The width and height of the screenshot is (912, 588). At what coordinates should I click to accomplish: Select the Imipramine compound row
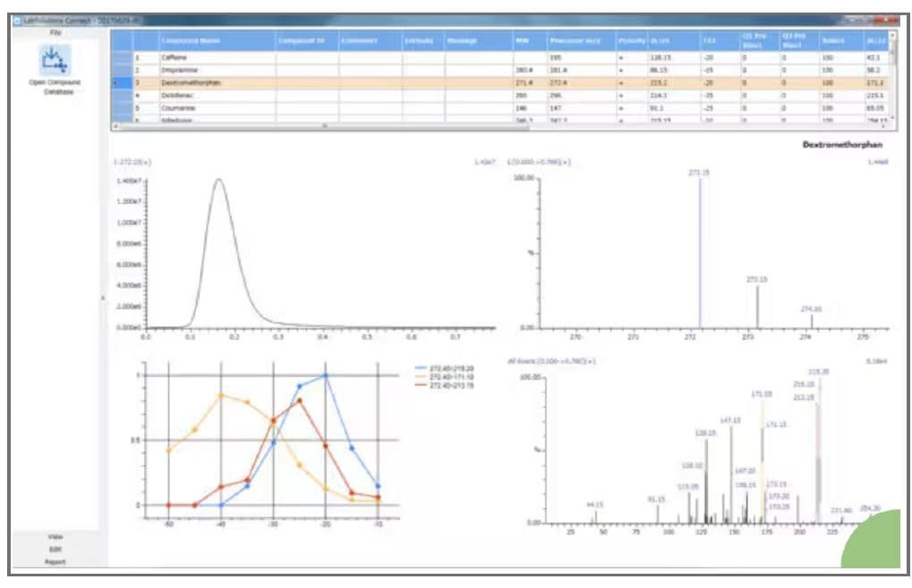click(x=500, y=71)
